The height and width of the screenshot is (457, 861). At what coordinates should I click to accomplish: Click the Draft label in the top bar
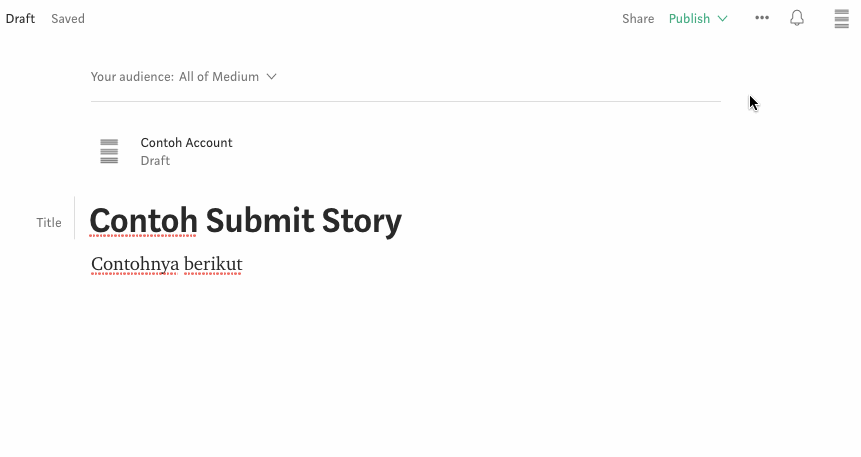20,19
